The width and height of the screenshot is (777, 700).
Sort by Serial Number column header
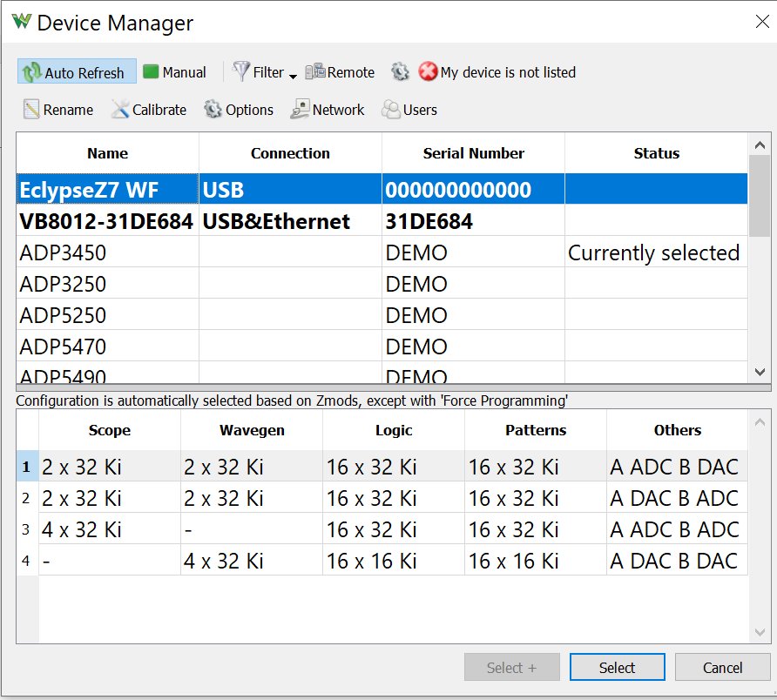click(x=473, y=153)
